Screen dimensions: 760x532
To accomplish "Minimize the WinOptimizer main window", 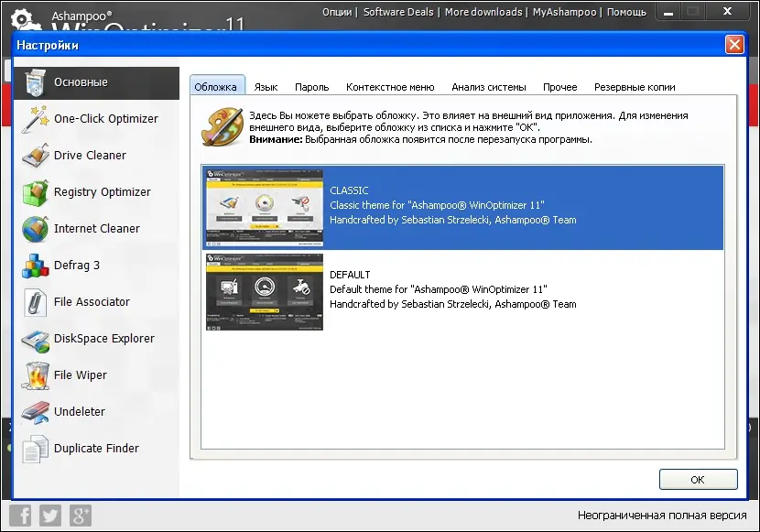I will tap(668, 13).
